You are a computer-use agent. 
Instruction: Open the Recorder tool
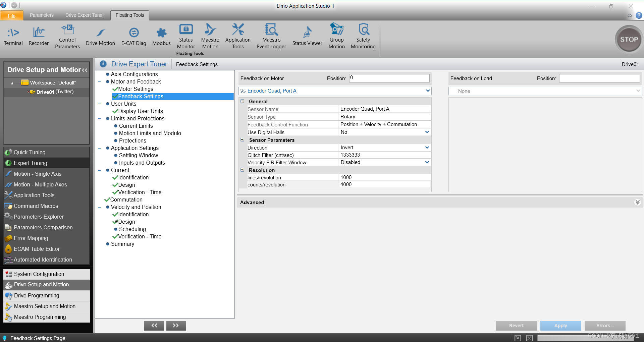coord(39,36)
